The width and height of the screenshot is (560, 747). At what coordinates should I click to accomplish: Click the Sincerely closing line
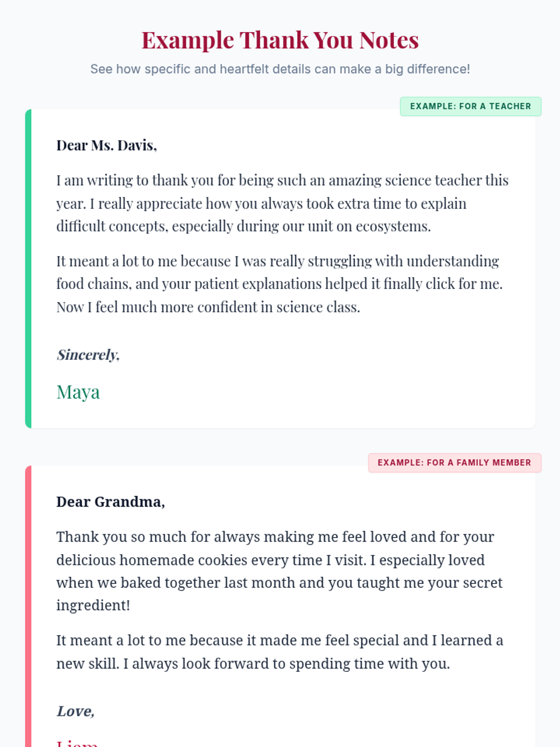[x=88, y=355]
